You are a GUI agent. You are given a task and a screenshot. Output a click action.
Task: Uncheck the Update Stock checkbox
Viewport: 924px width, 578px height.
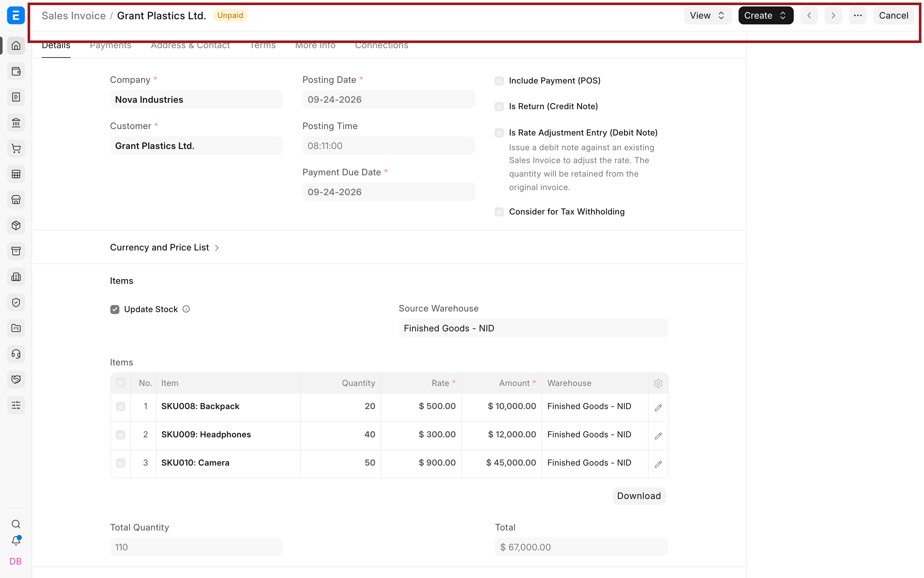115,309
